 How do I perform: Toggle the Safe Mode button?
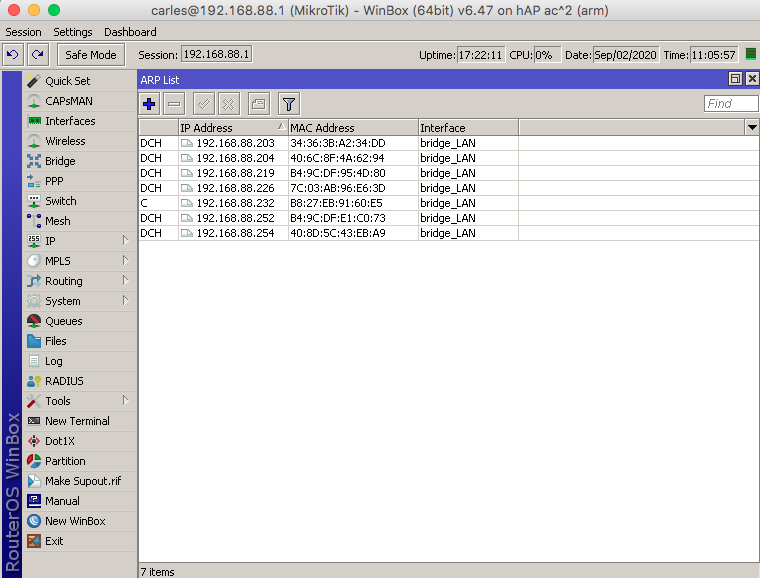(x=91, y=55)
